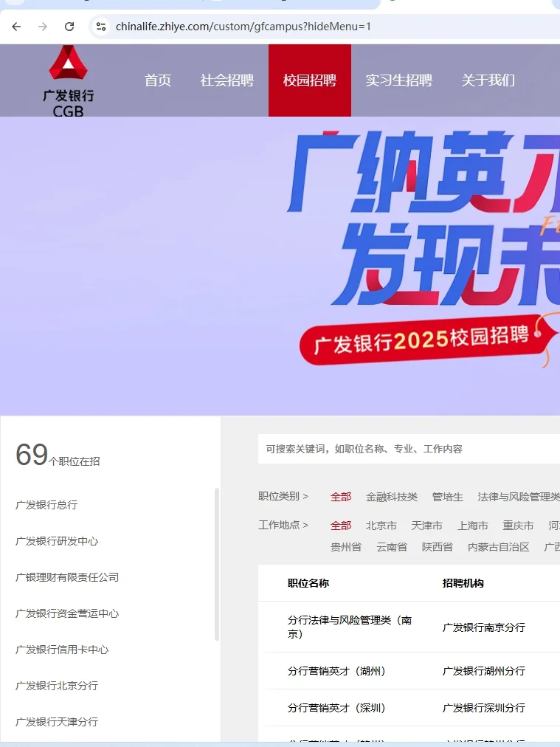Filter work location by 北京市
Image resolution: width=560 pixels, height=747 pixels.
point(381,526)
